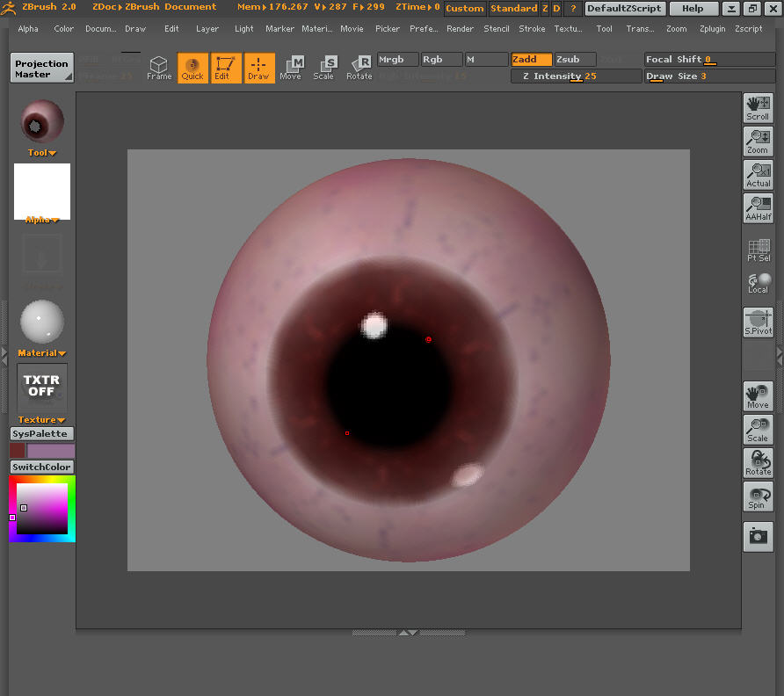Click the SwitchColor button

coord(42,467)
